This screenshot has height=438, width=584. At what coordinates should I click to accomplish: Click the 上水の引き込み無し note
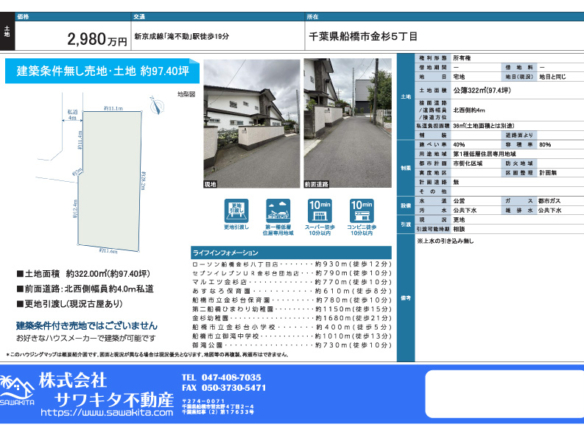coord(445,241)
